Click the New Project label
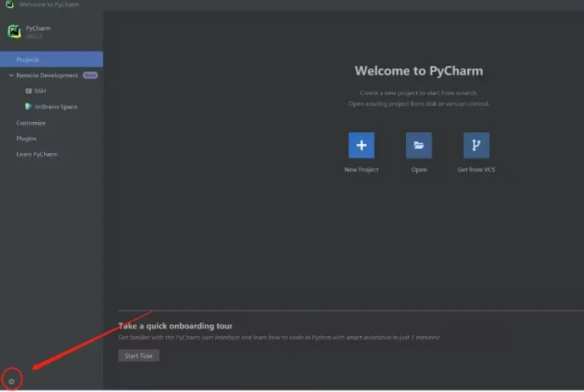The width and height of the screenshot is (584, 392). 361,169
